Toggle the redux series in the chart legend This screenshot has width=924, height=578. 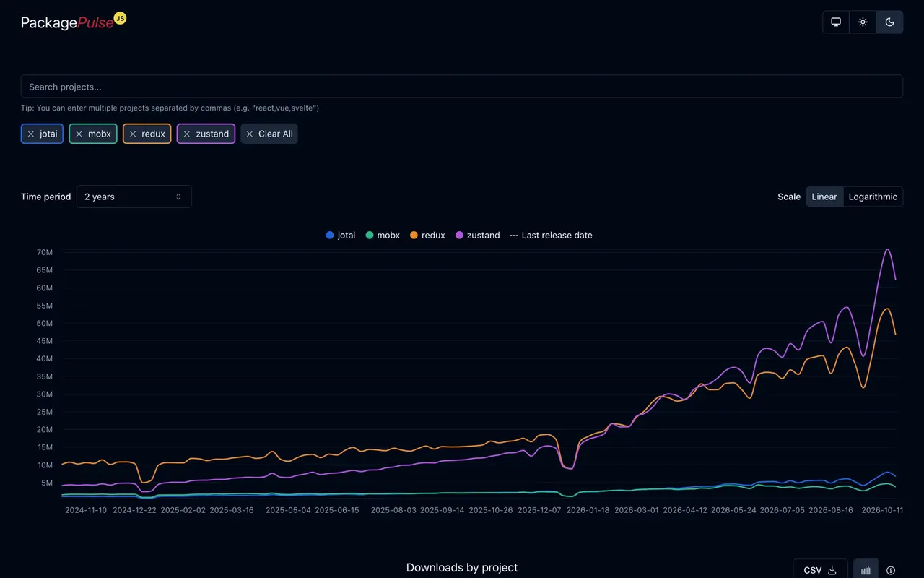[x=427, y=235]
